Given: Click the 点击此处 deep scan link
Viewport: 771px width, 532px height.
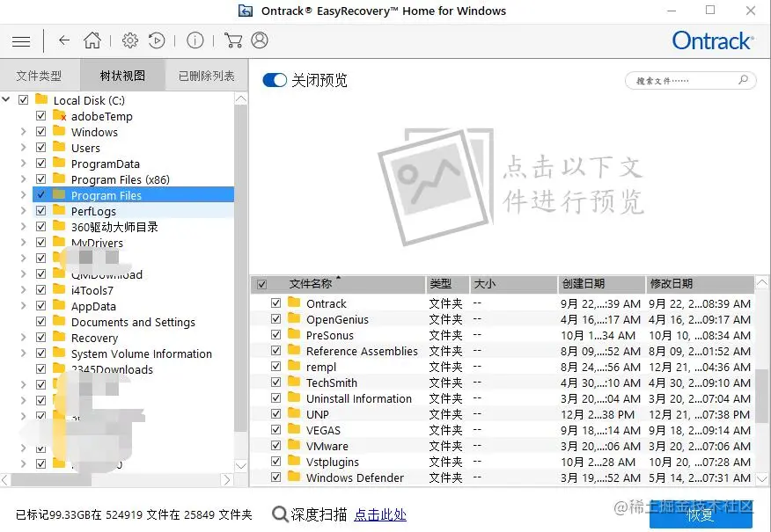Looking at the screenshot, I should (x=380, y=514).
